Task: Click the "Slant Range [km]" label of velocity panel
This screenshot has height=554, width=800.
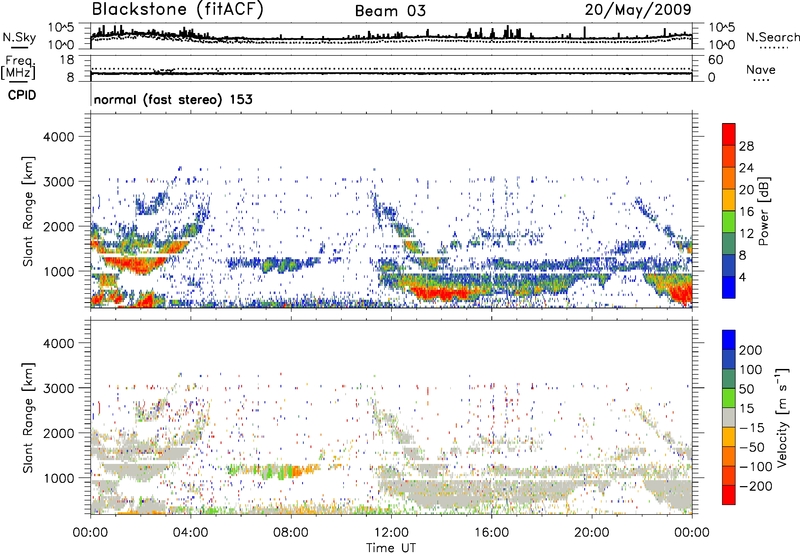Action: [28, 418]
